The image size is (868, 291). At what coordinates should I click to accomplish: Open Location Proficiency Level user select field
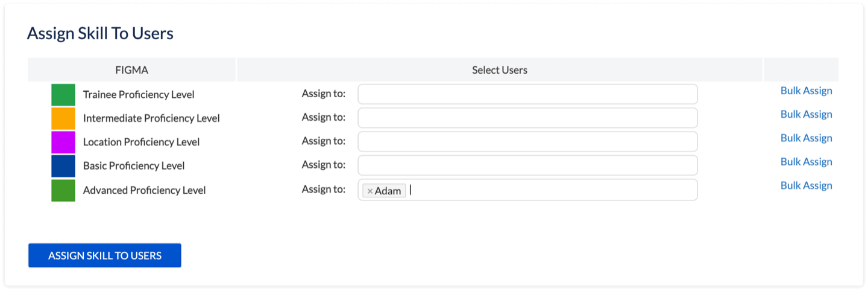point(527,141)
